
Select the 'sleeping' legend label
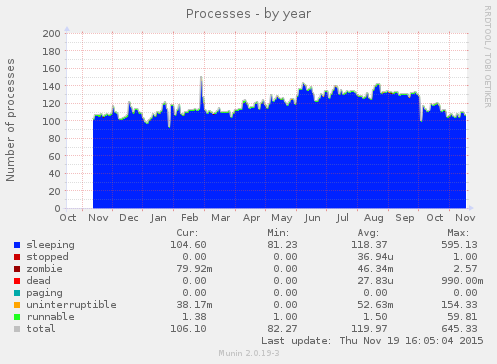click(50, 245)
